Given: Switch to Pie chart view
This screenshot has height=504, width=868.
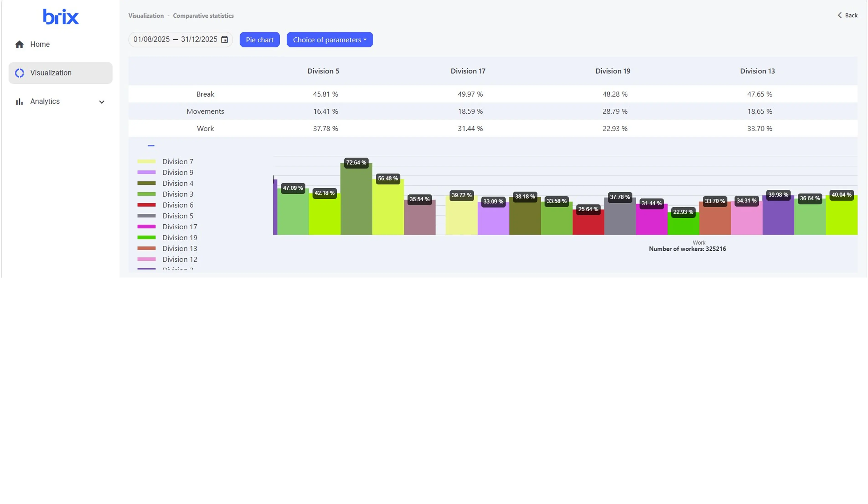Looking at the screenshot, I should click(260, 40).
